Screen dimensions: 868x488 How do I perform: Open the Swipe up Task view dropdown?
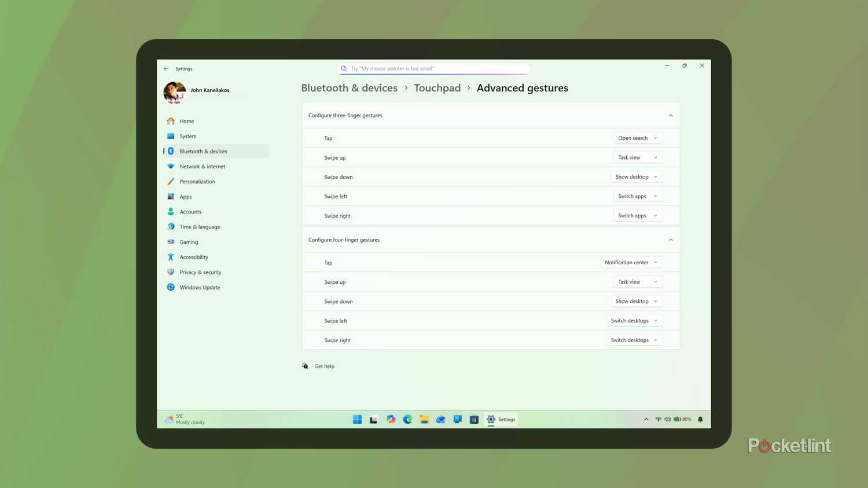point(637,157)
